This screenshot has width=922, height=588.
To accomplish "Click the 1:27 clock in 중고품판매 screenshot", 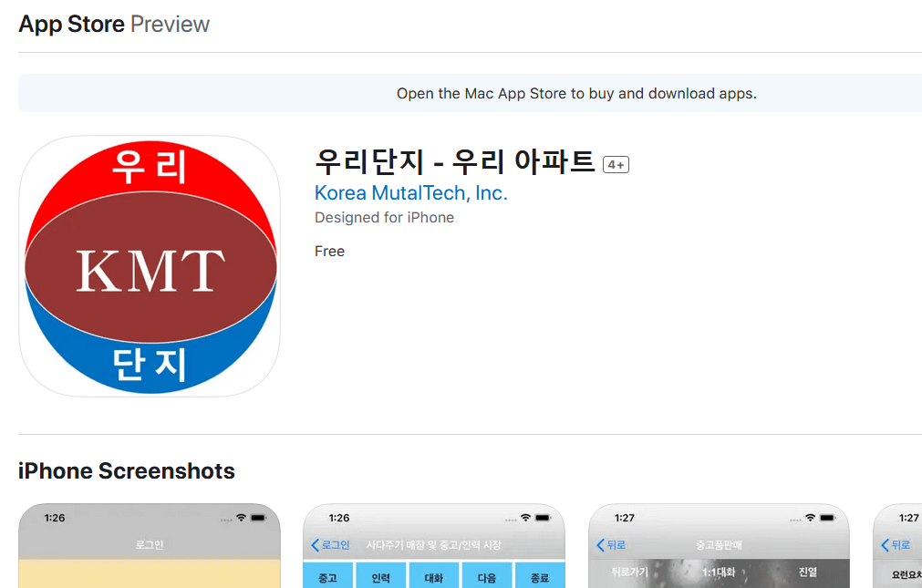I will pyautogui.click(x=625, y=518).
